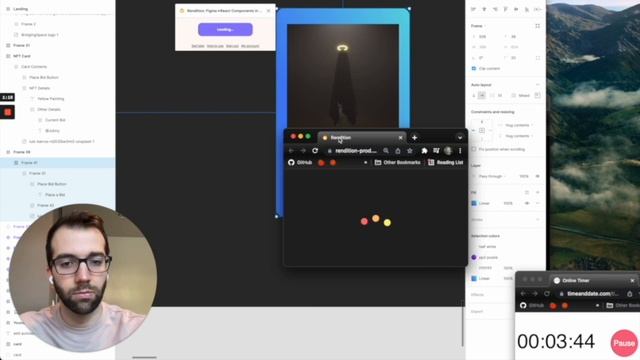Collapse the selected Frame 41 layer
This screenshot has width=640, height=360.
[16, 162]
